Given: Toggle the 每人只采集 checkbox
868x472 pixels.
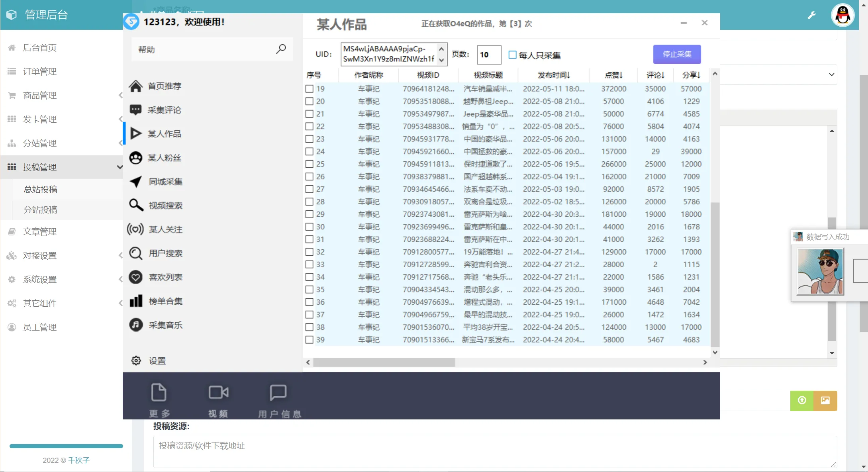Looking at the screenshot, I should [x=513, y=55].
